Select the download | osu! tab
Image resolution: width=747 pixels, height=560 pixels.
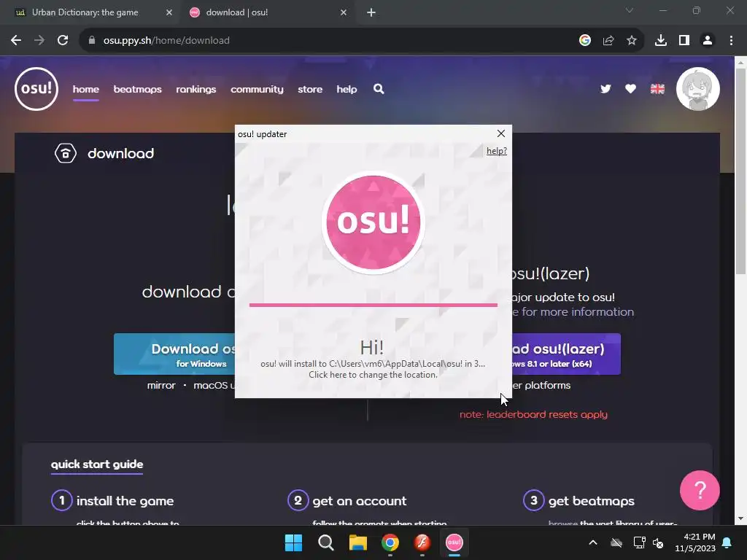tap(237, 12)
